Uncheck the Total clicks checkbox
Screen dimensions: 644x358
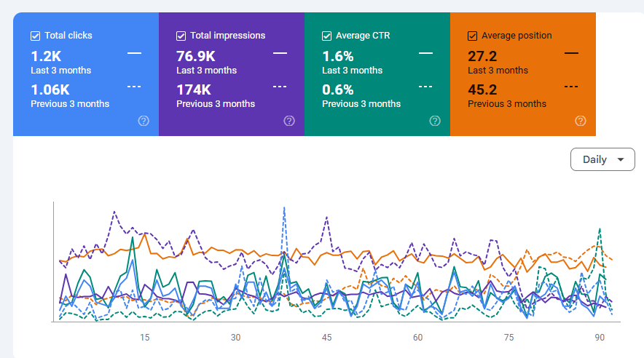point(36,36)
